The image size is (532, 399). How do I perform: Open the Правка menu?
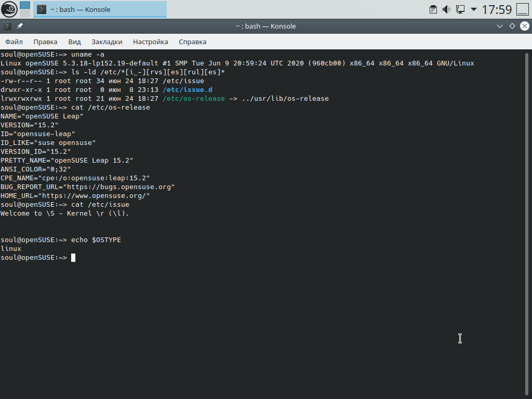point(45,42)
